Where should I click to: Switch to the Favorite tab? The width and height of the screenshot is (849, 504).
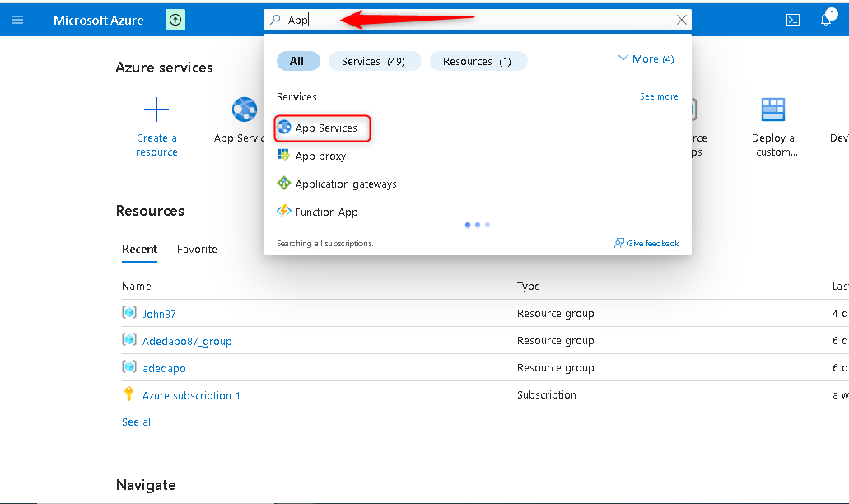pyautogui.click(x=196, y=249)
